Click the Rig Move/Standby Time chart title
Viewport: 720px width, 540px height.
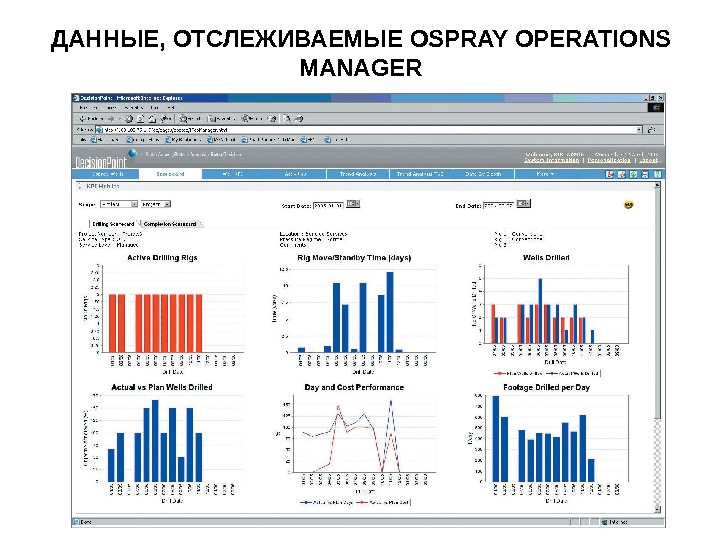(x=354, y=258)
